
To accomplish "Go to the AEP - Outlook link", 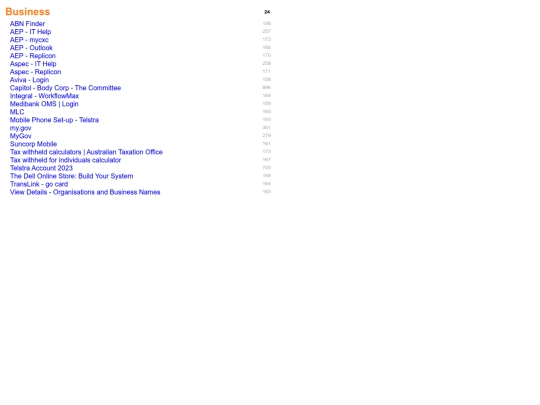I will point(31,48).
